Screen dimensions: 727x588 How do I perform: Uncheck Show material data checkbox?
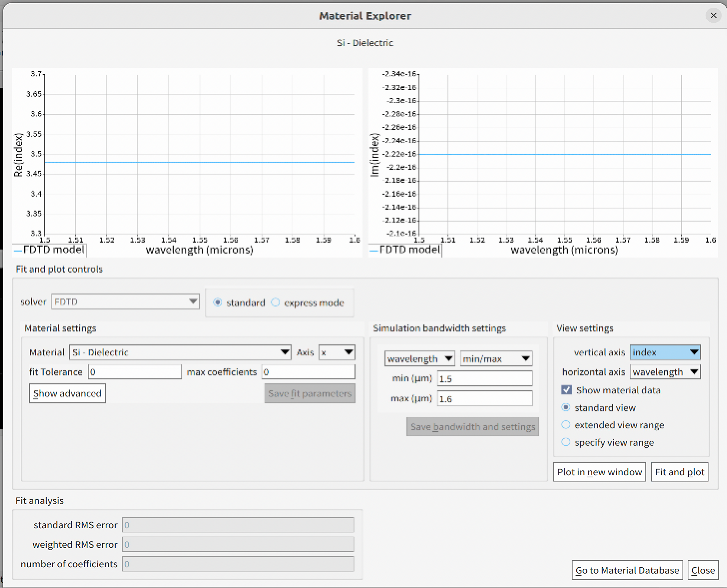click(567, 390)
